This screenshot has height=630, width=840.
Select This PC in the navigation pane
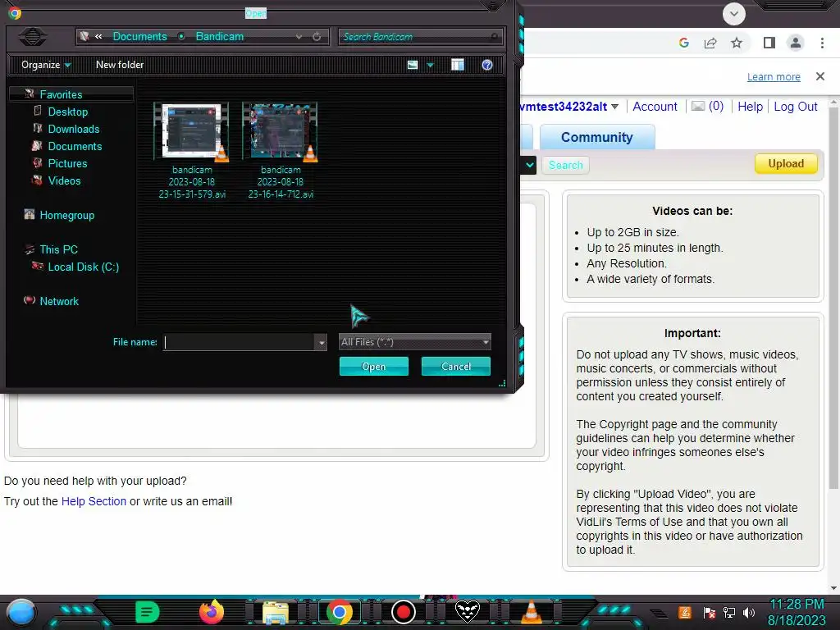(x=58, y=249)
